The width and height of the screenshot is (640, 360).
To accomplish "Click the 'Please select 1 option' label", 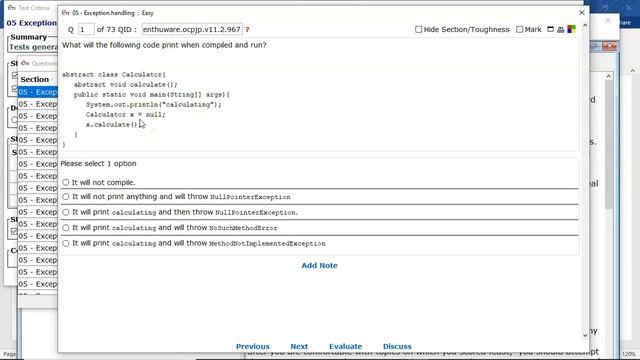I will coord(98,163).
